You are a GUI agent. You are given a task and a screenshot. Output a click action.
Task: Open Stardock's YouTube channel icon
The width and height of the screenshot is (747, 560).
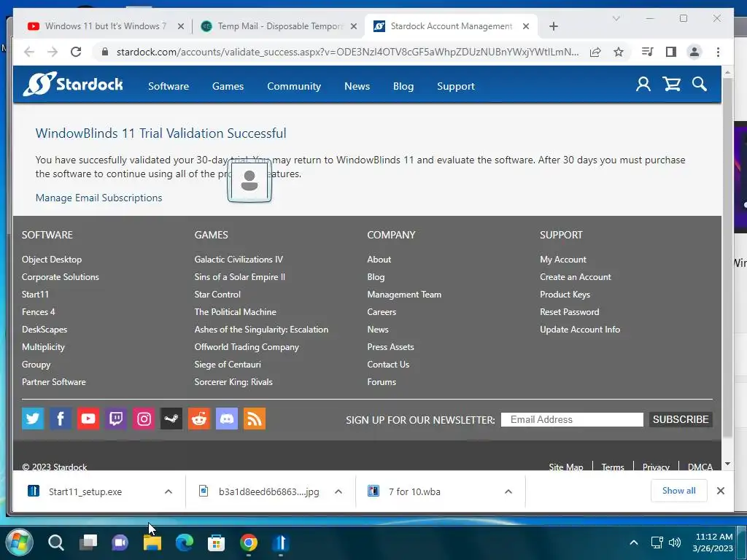point(88,419)
